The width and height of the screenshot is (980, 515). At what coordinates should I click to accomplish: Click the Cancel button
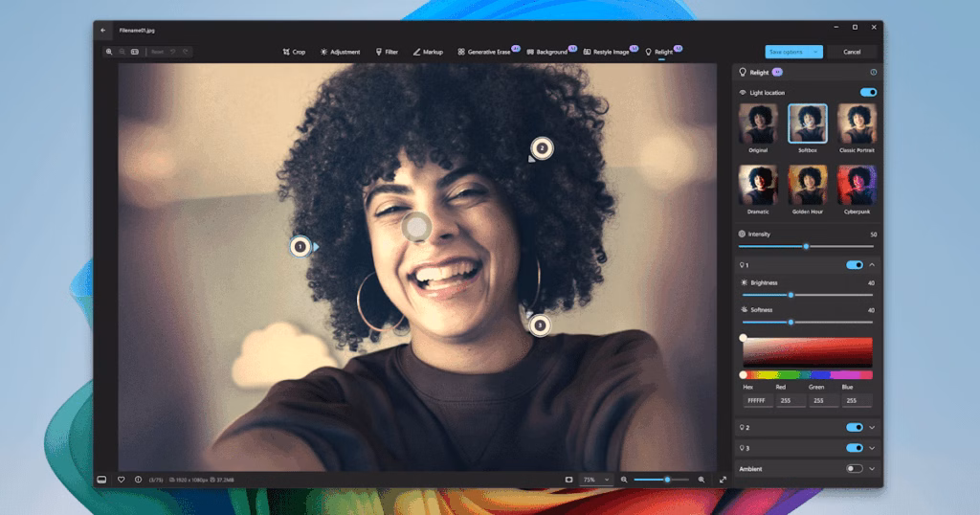point(852,52)
